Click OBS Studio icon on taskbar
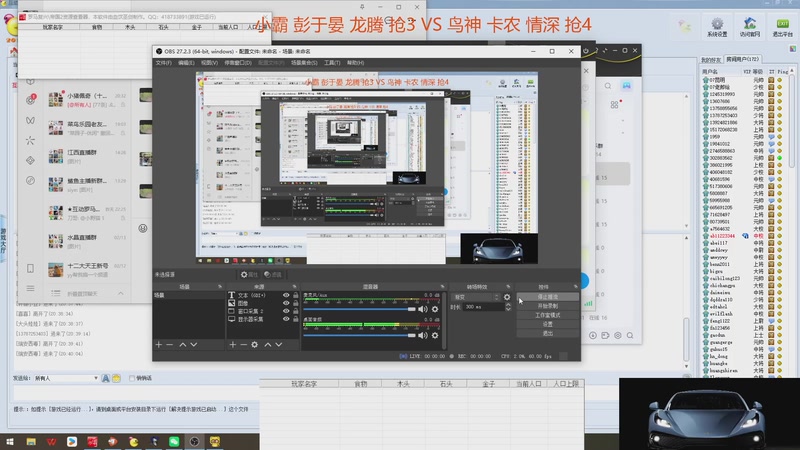Image resolution: width=800 pixels, height=450 pixels. click(194, 441)
